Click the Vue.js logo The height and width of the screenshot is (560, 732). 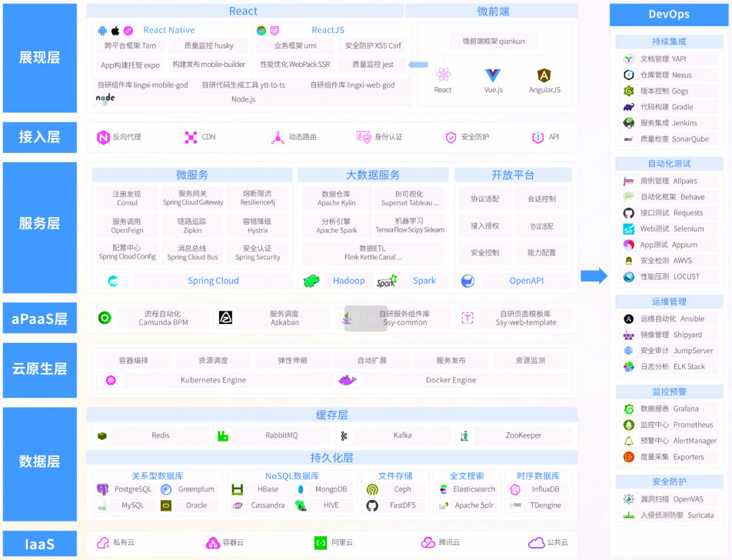[x=493, y=75]
